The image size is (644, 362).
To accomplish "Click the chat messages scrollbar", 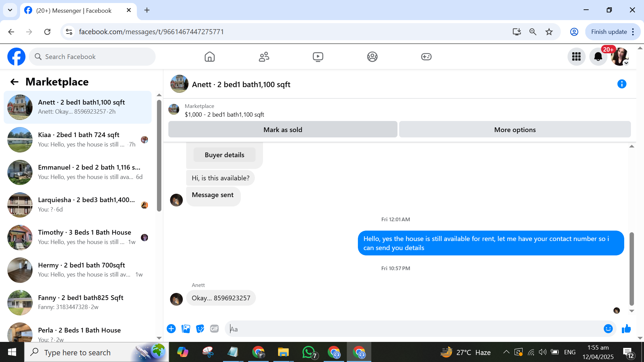I will 632,269.
